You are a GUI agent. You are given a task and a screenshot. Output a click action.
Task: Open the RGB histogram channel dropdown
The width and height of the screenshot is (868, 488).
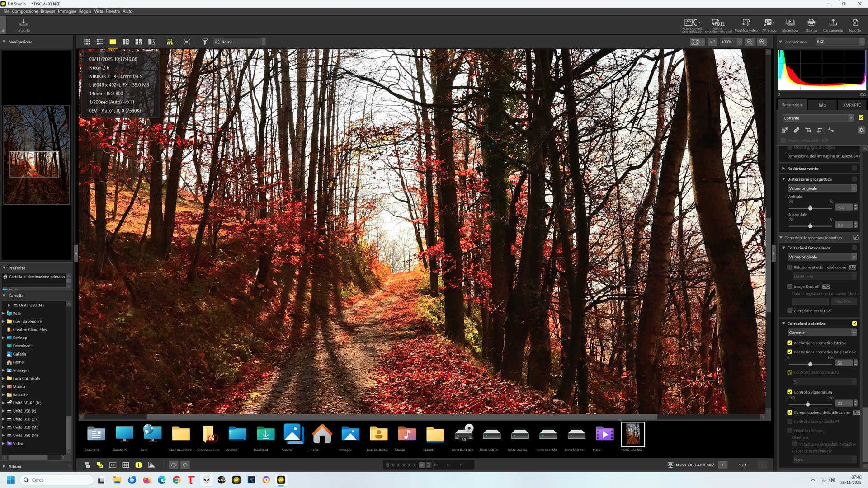point(840,42)
